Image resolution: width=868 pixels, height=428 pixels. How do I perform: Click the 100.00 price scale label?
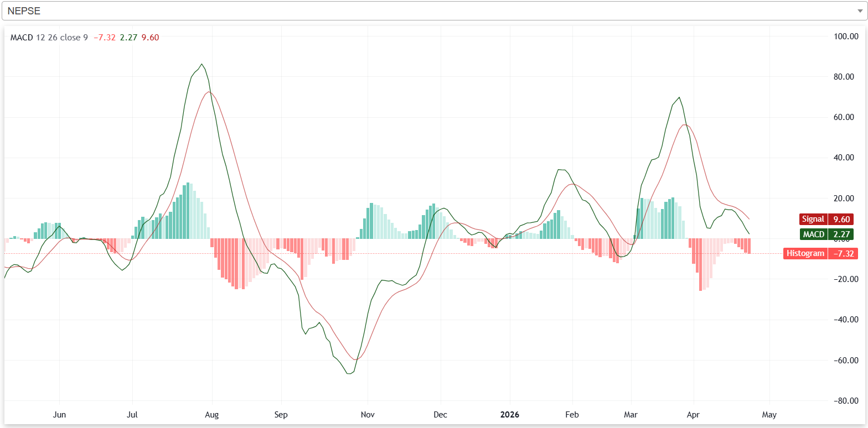click(845, 36)
